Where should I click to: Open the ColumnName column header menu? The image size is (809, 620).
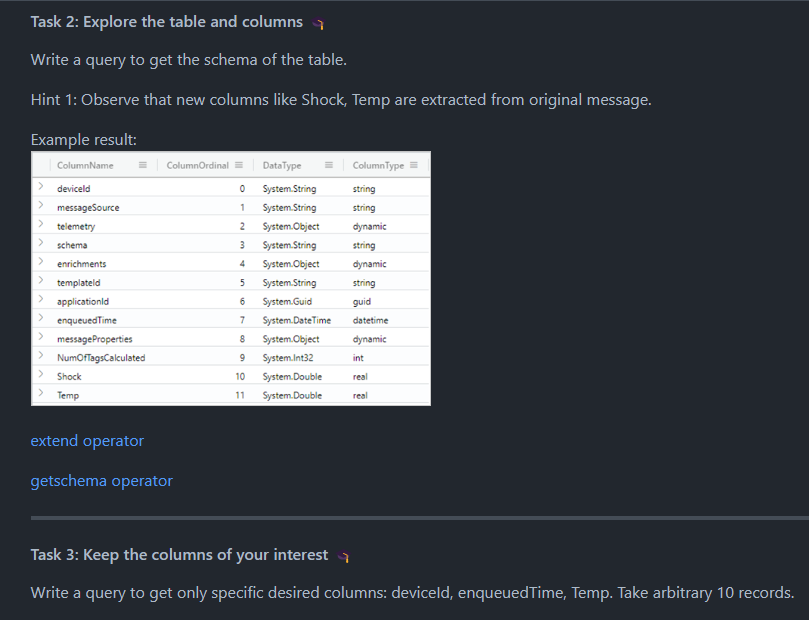(141, 164)
